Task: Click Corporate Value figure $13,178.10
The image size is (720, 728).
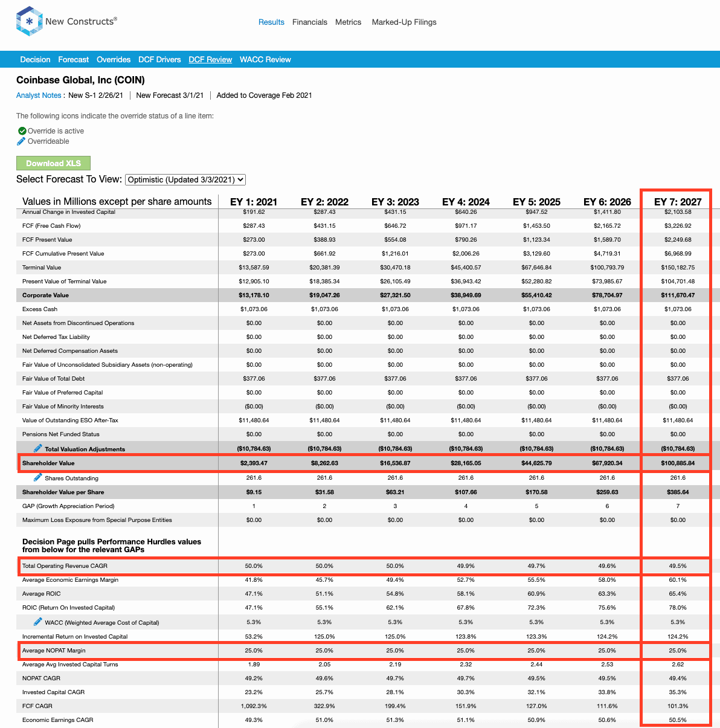Action: pos(254,295)
